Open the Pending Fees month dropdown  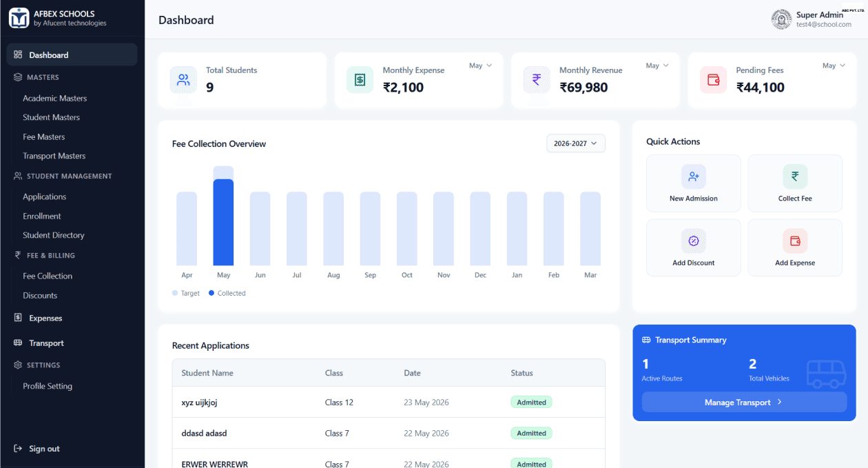pos(834,65)
